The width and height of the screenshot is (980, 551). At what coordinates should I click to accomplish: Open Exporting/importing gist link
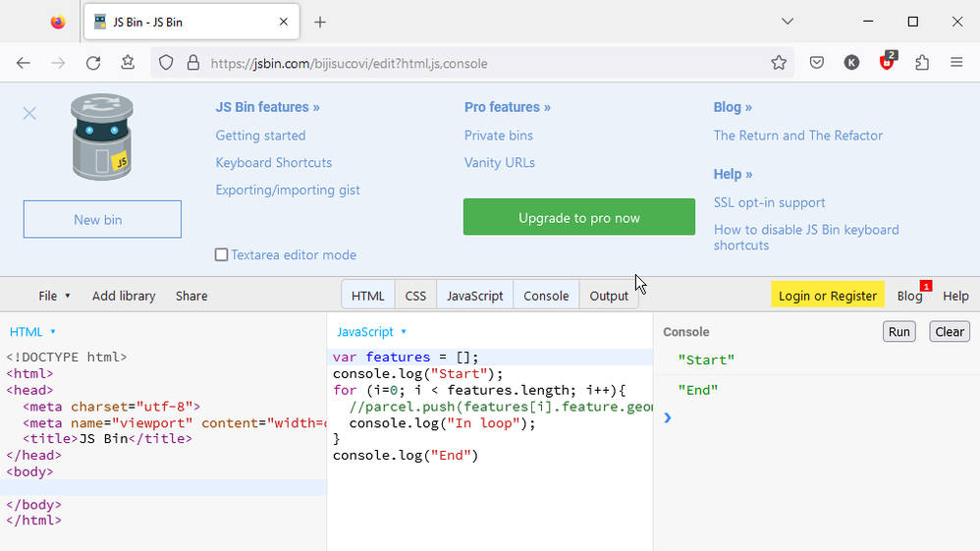[288, 191]
